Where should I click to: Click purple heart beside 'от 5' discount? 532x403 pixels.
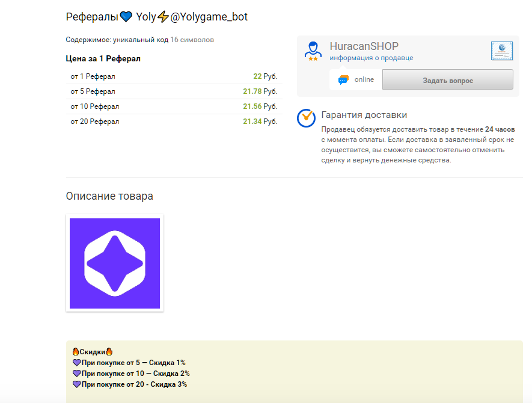(x=77, y=363)
